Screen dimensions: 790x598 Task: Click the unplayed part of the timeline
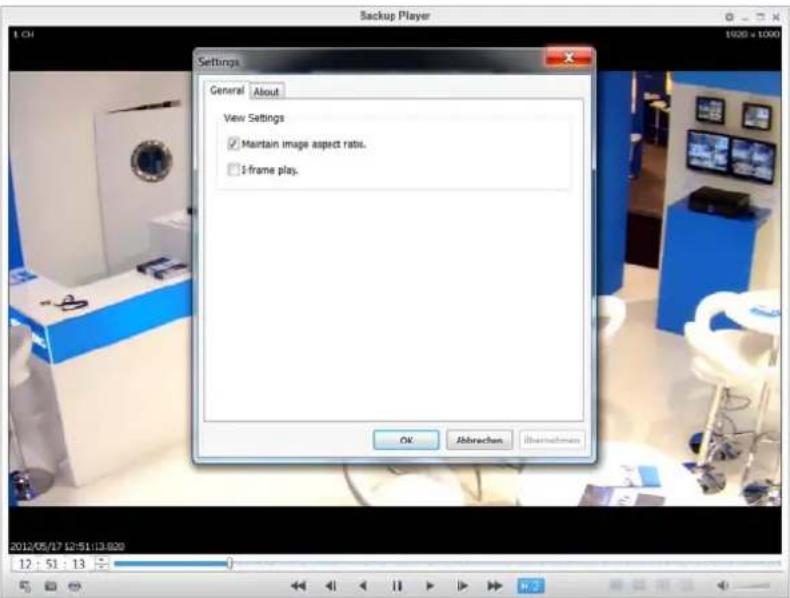point(506,563)
